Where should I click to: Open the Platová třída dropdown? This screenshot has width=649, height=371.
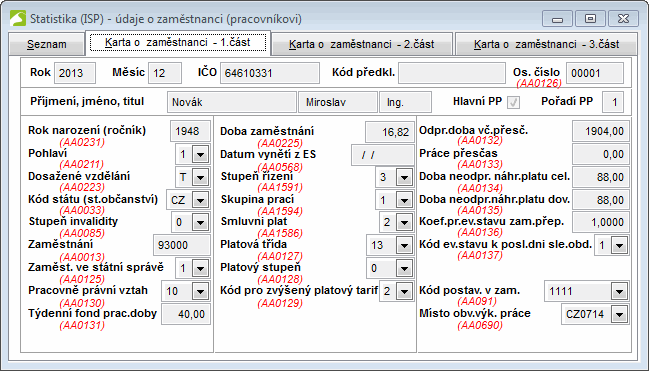[404, 246]
